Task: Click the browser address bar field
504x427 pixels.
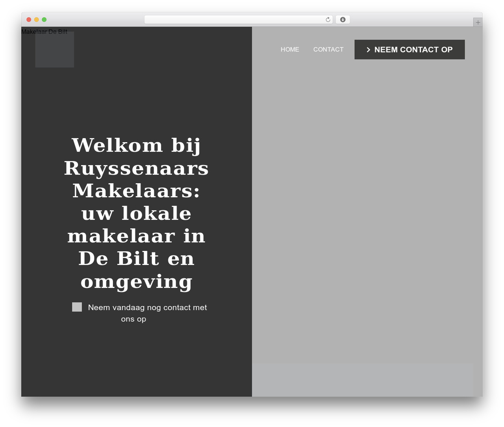Action: click(x=238, y=20)
